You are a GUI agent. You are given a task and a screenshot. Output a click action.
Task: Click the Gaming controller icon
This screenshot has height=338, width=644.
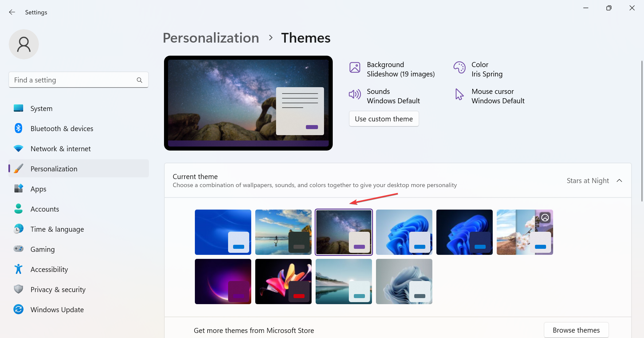(x=18, y=249)
